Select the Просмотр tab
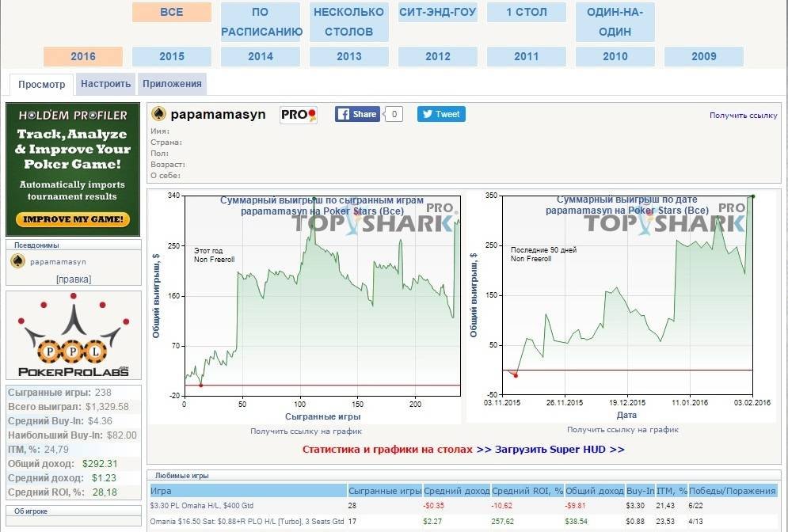The width and height of the screenshot is (788, 532). 42,84
